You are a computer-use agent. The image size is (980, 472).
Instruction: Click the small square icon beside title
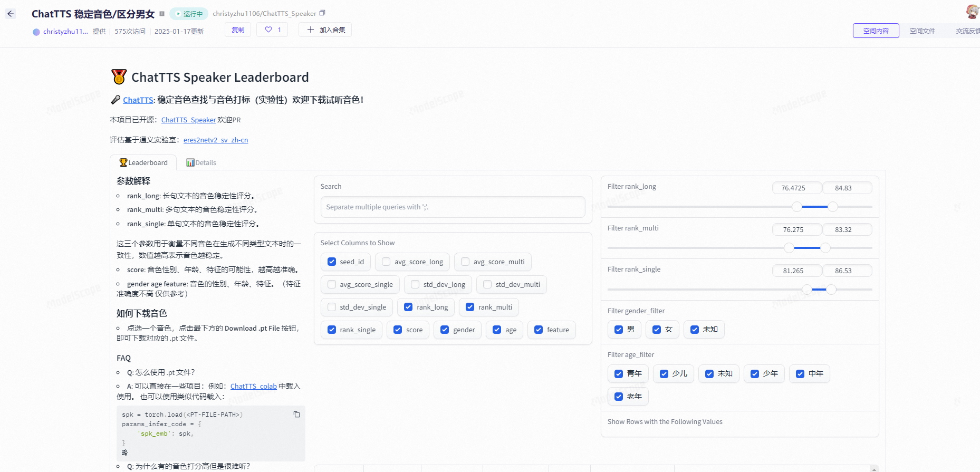[162, 14]
